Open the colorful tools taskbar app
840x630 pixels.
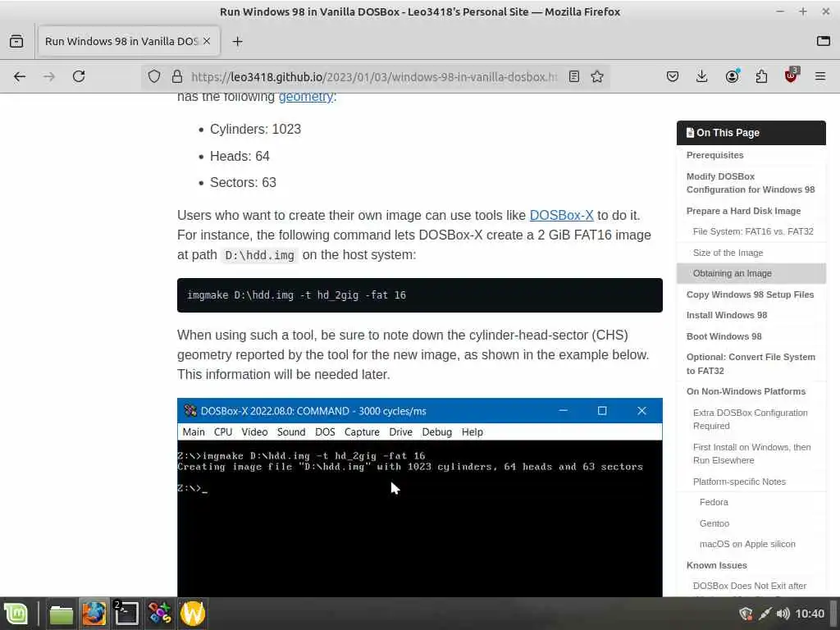click(x=160, y=614)
